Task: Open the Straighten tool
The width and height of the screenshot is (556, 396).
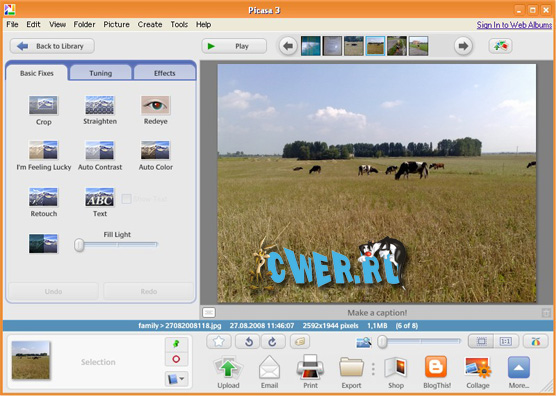Action: (x=100, y=105)
